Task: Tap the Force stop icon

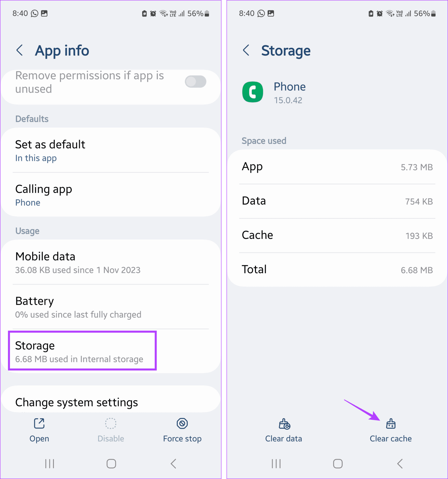Action: pyautogui.click(x=182, y=430)
